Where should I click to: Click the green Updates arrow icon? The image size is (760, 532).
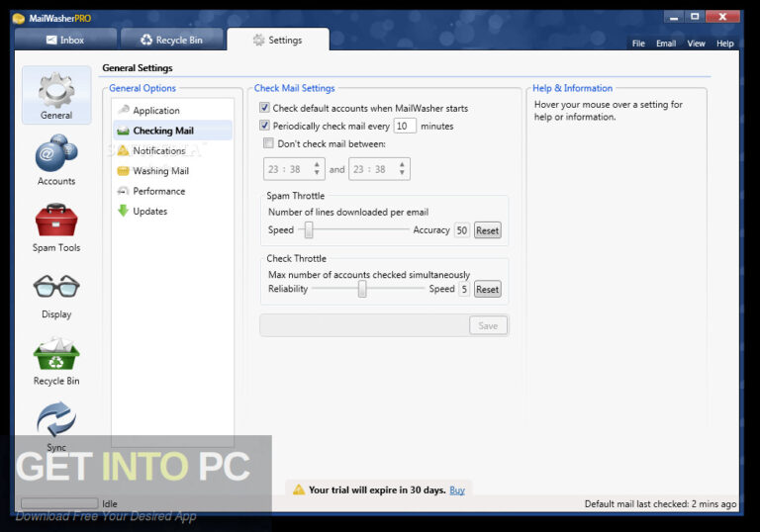(123, 211)
